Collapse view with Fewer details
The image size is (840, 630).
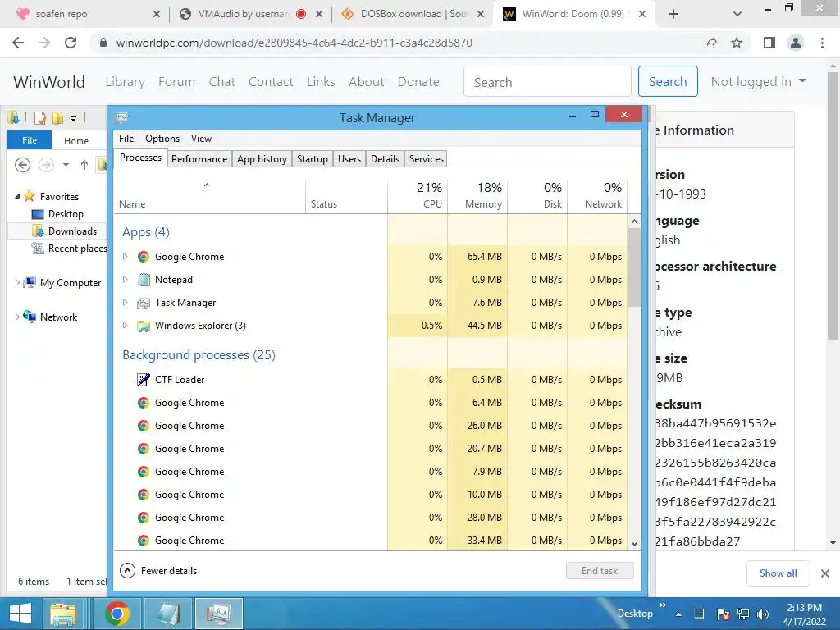pyautogui.click(x=158, y=571)
